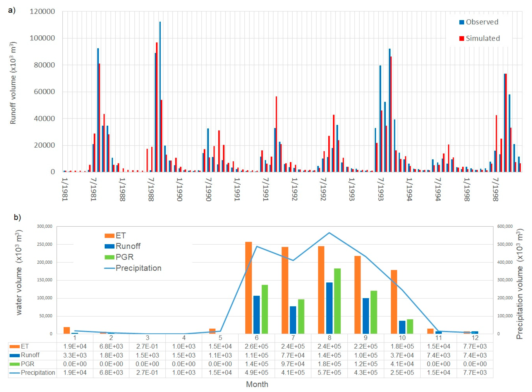Click the 'b)' panel label
This screenshot has height=392, width=532.
[17, 217]
